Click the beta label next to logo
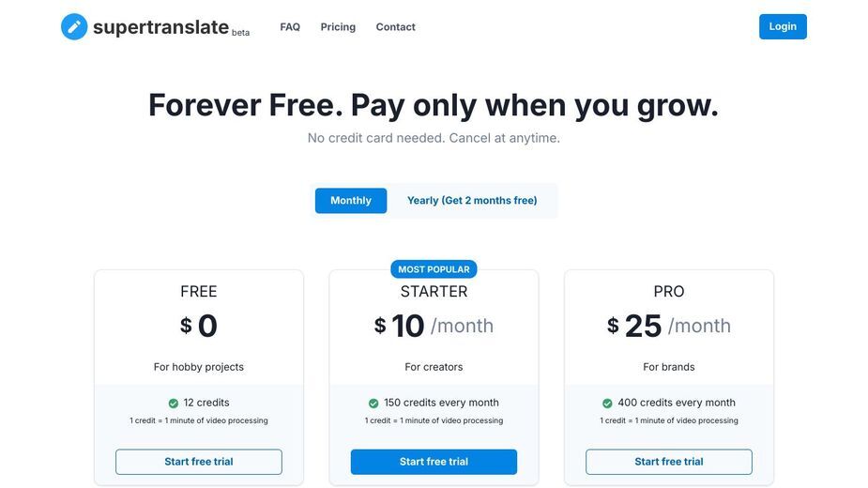868x488 pixels. [x=241, y=33]
